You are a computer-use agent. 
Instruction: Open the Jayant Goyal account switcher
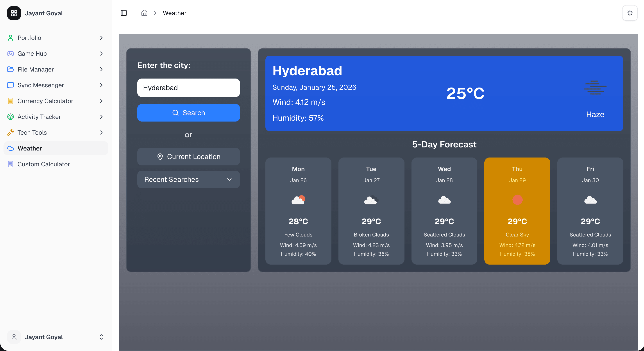(56, 337)
